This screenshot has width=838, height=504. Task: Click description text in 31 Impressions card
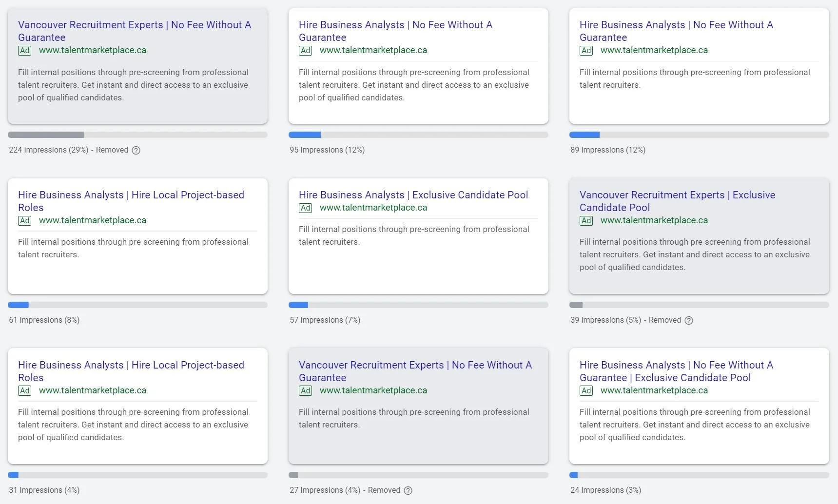(x=133, y=425)
